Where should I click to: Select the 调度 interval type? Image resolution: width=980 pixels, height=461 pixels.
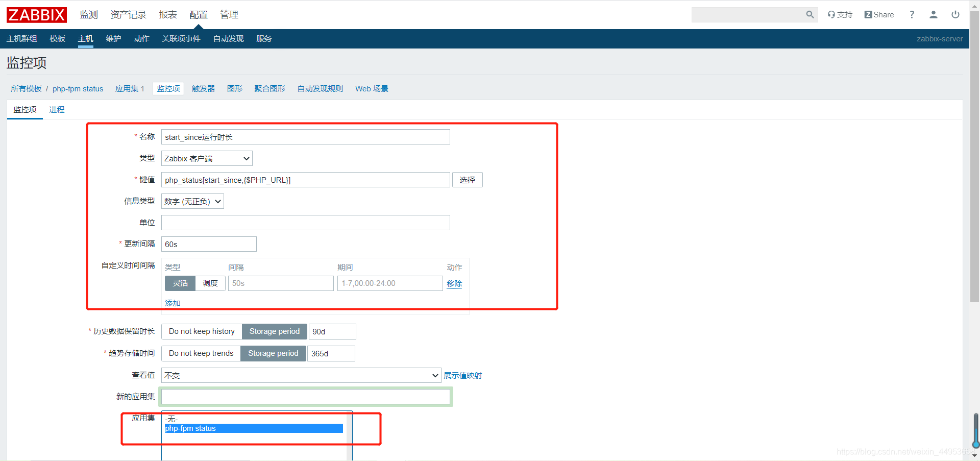[x=210, y=283]
